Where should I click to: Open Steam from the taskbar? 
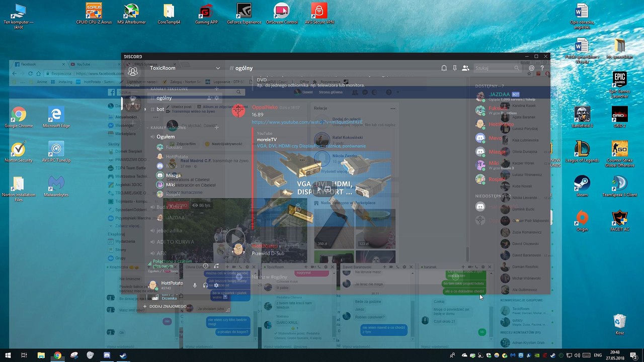(123, 355)
